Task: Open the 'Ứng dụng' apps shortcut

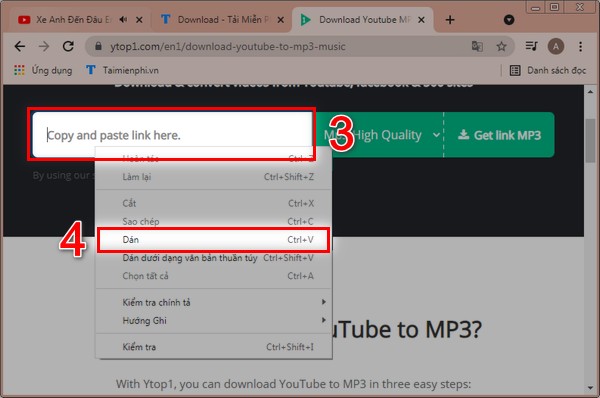Action: coord(43,70)
